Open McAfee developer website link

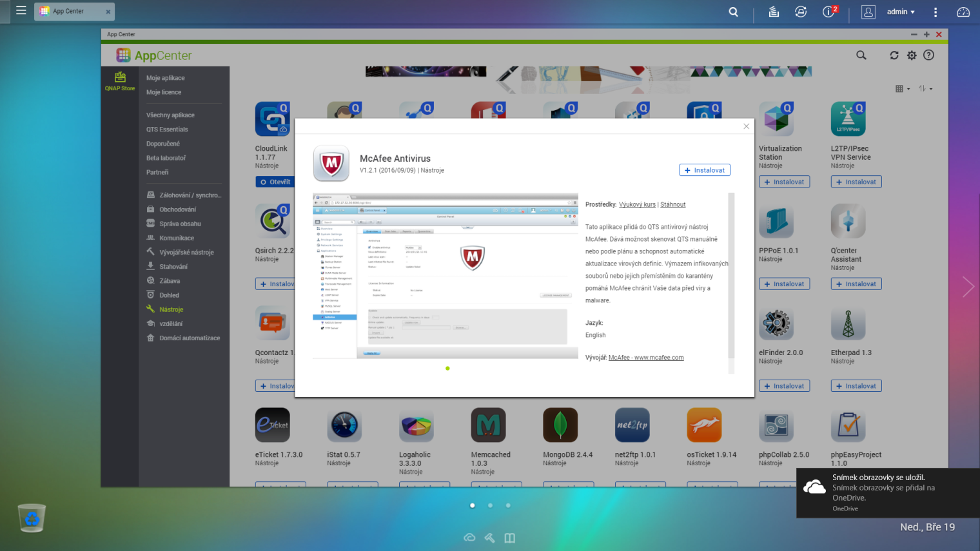click(x=646, y=358)
